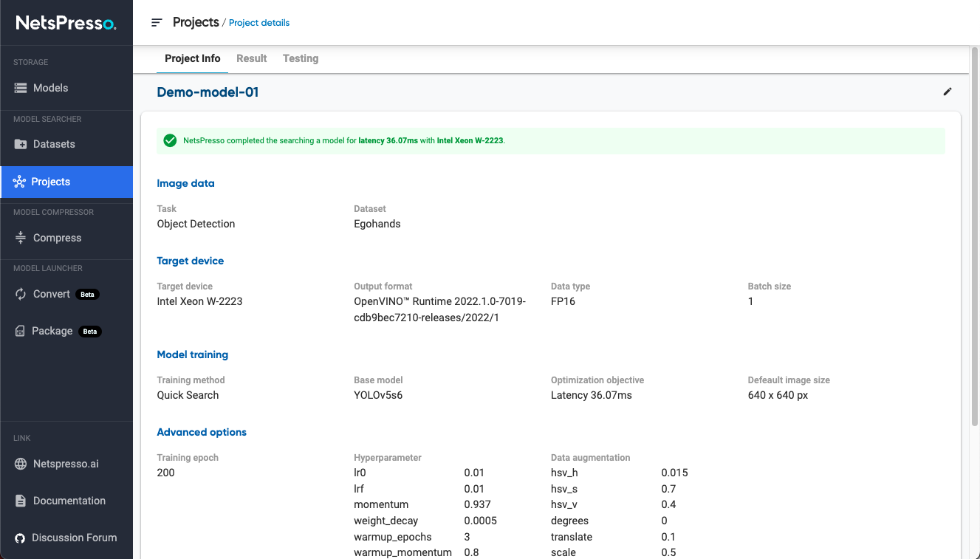The height and width of the screenshot is (559, 980).
Task: Click the Beta badge next to Convert
Action: (x=87, y=294)
